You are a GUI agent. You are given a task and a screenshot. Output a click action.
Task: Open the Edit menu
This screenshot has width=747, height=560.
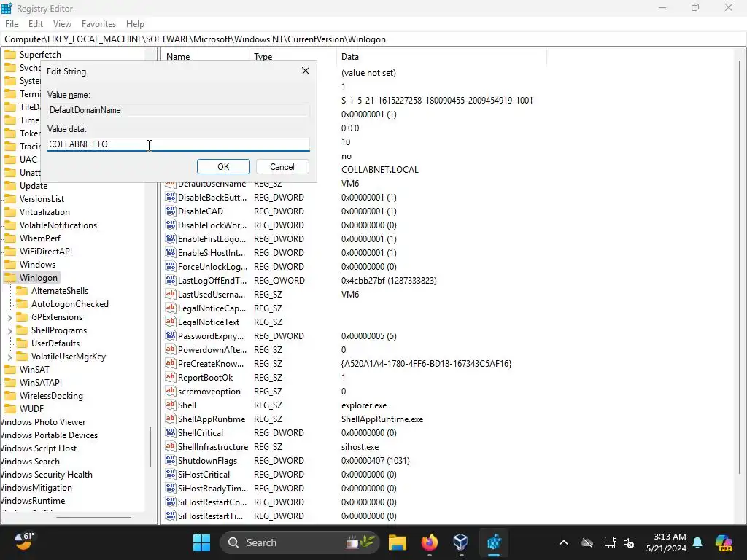pos(36,24)
